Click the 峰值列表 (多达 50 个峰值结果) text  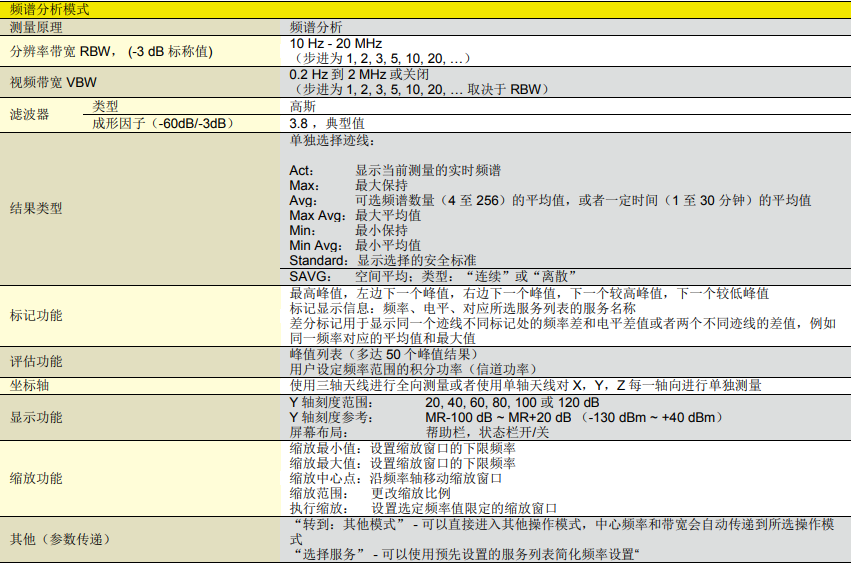click(376, 354)
